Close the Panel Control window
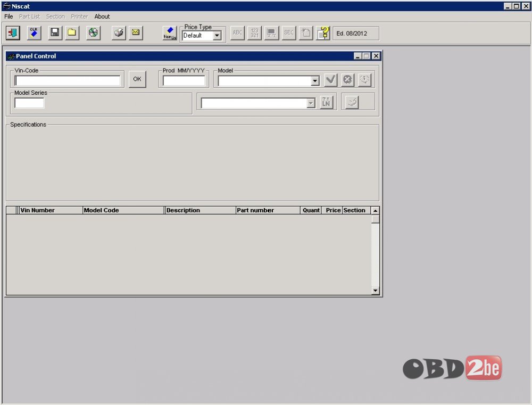 coord(376,56)
